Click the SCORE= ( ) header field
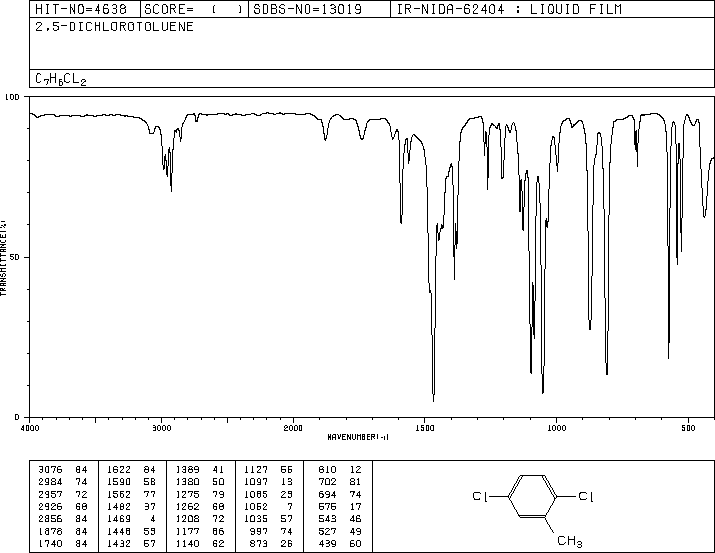Viewport: 715px width, 553px height. coord(193,9)
